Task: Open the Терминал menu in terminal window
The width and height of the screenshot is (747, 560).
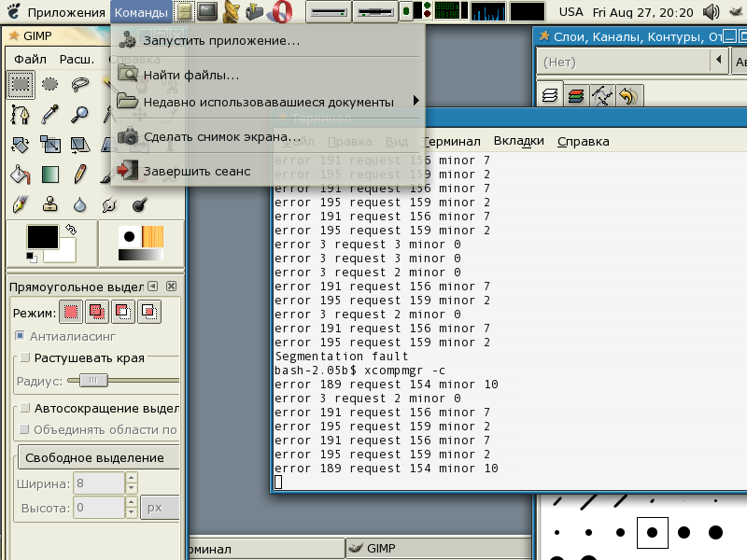Action: 453,142
